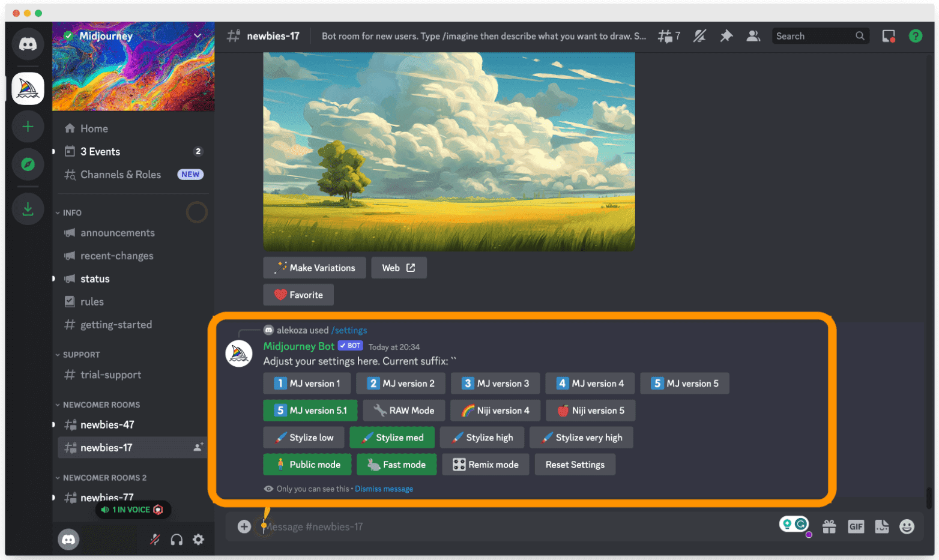Click the attach file plus icon
Viewport: 939px width, 560px height.
pos(244,526)
